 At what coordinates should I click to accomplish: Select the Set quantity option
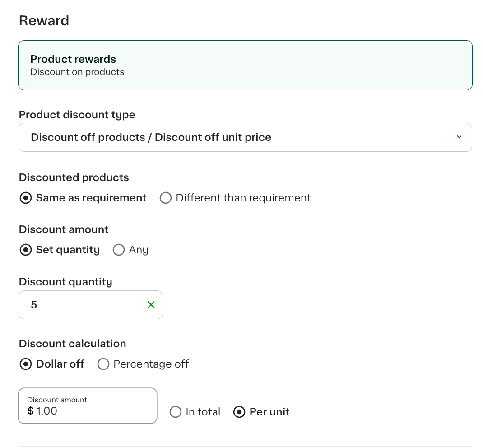click(x=26, y=250)
